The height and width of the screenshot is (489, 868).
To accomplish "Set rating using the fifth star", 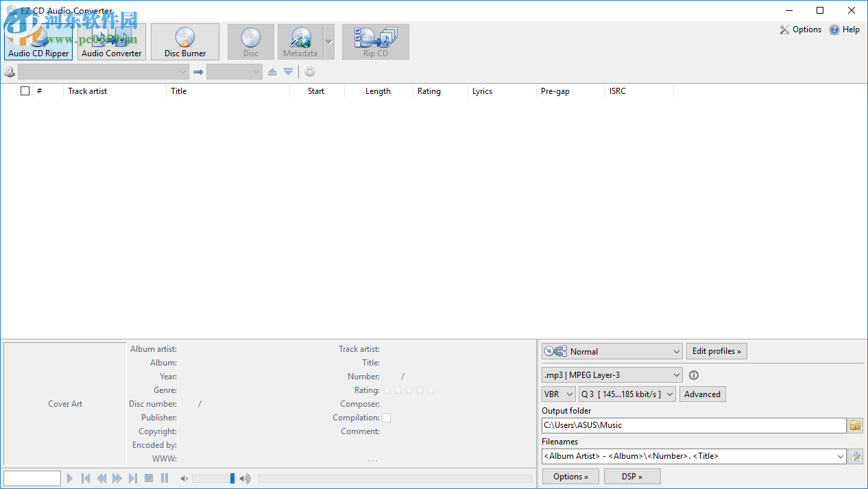I will (431, 390).
